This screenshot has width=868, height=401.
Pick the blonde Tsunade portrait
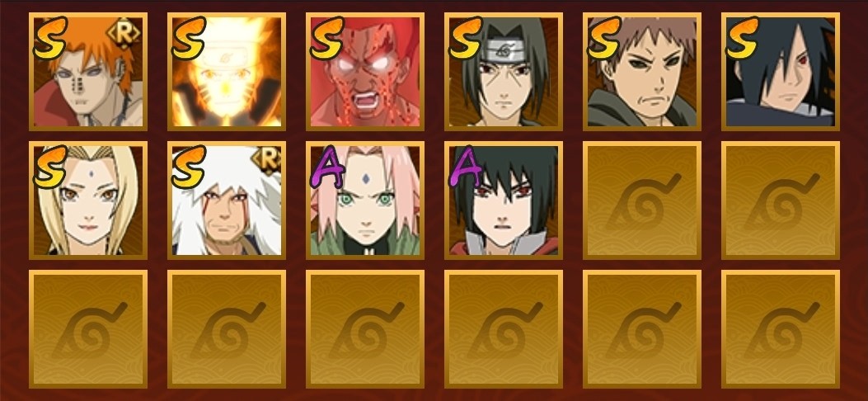pos(88,200)
